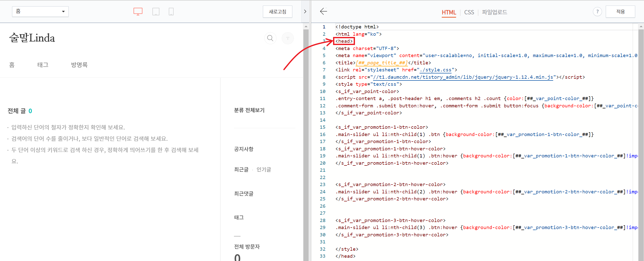Image resolution: width=644 pixels, height=261 pixels.
Task: Click the 전체 글 heading
Action: point(17,111)
